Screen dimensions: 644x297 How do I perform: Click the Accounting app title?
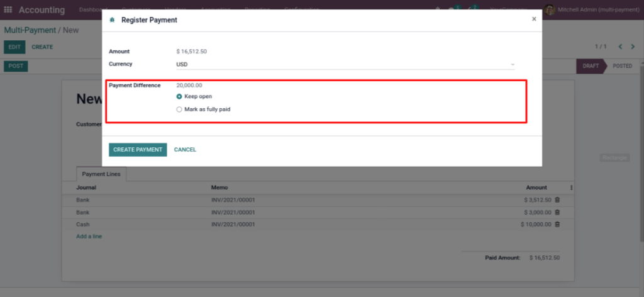coord(42,10)
